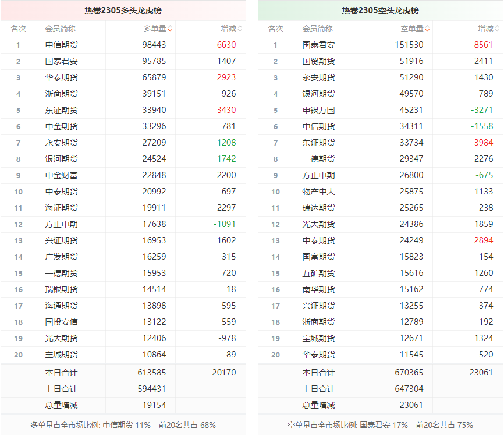504x436 pixels.
Task: Click 瑞银期货 member name
Action: 61,289
